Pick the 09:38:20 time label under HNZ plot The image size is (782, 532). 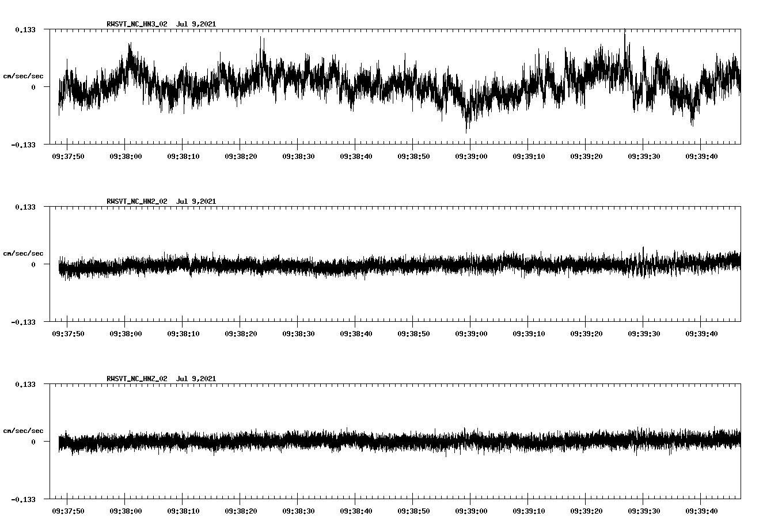241,511
